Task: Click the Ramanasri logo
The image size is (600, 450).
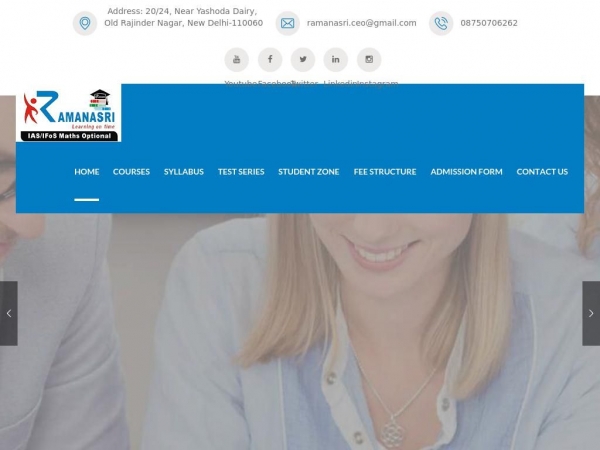Action: coord(69,115)
